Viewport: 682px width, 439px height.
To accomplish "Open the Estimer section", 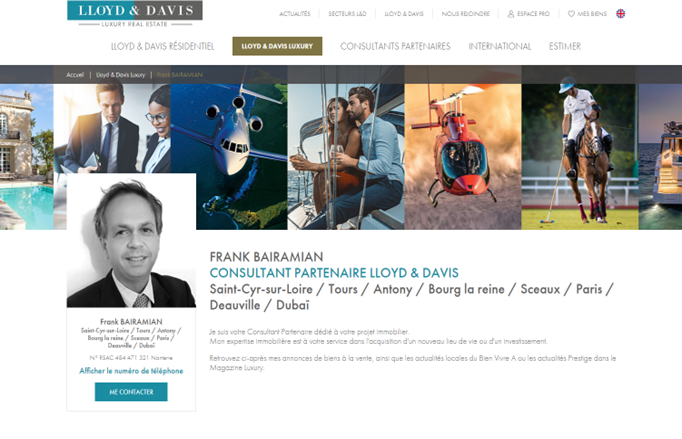I will pos(565,46).
